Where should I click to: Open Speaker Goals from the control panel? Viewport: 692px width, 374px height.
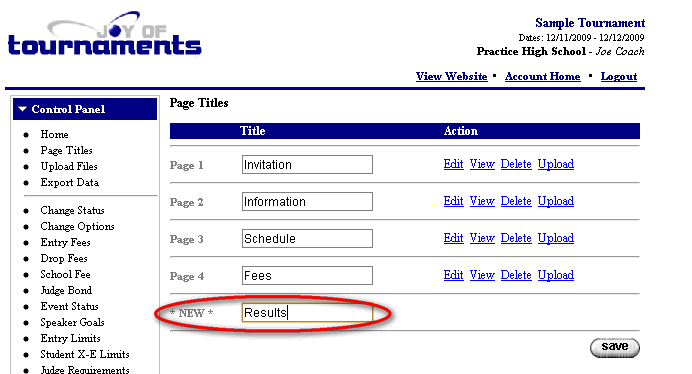pos(72,322)
